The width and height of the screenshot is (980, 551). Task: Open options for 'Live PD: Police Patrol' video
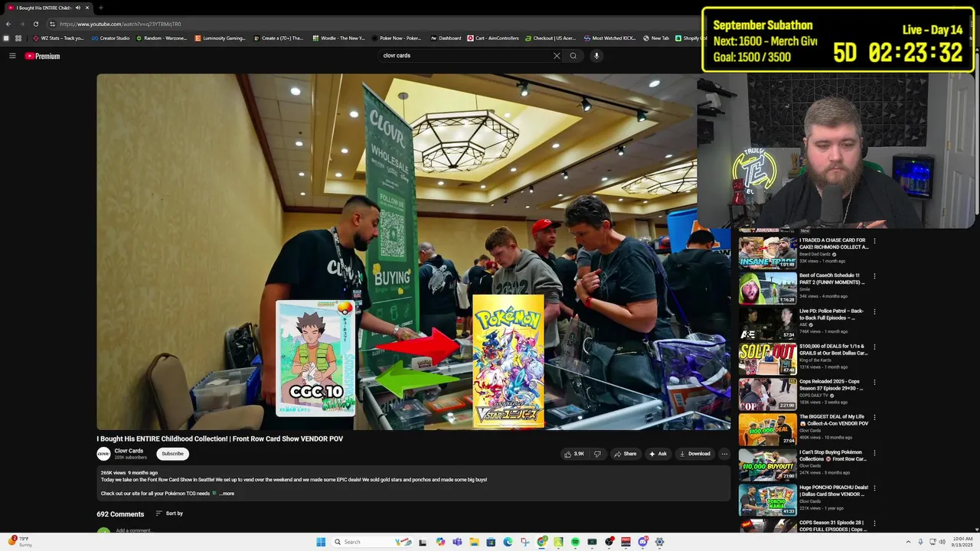click(874, 311)
